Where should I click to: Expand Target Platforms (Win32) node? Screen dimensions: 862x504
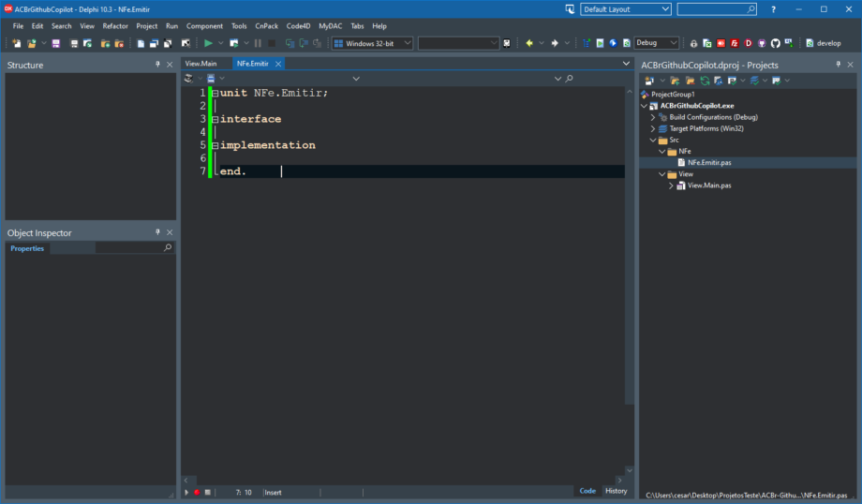[x=653, y=128]
